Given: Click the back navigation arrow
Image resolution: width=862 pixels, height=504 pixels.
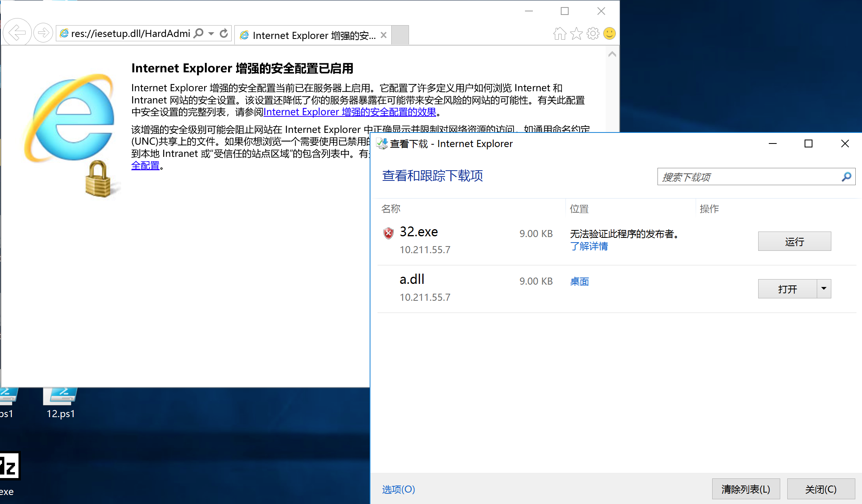Looking at the screenshot, I should pos(17,33).
